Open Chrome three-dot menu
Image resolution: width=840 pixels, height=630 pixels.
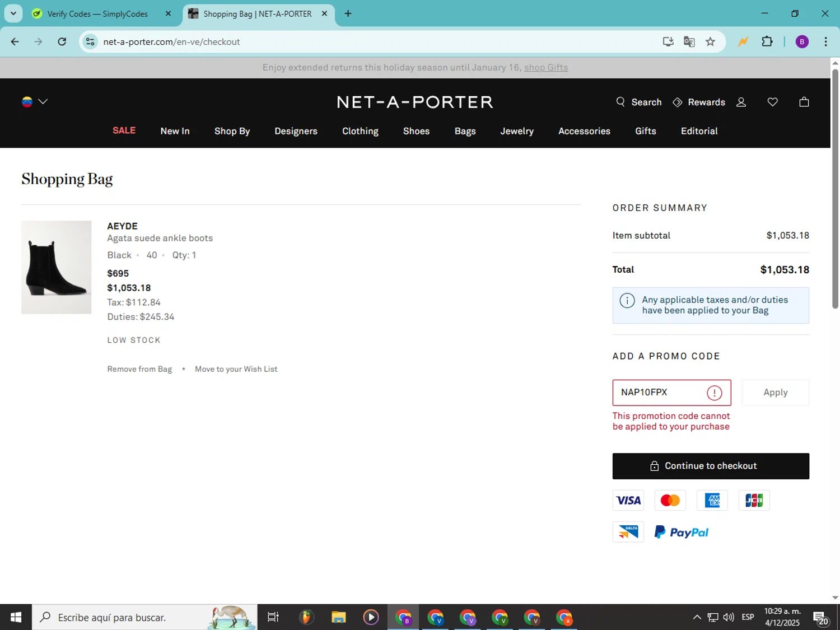coord(825,41)
